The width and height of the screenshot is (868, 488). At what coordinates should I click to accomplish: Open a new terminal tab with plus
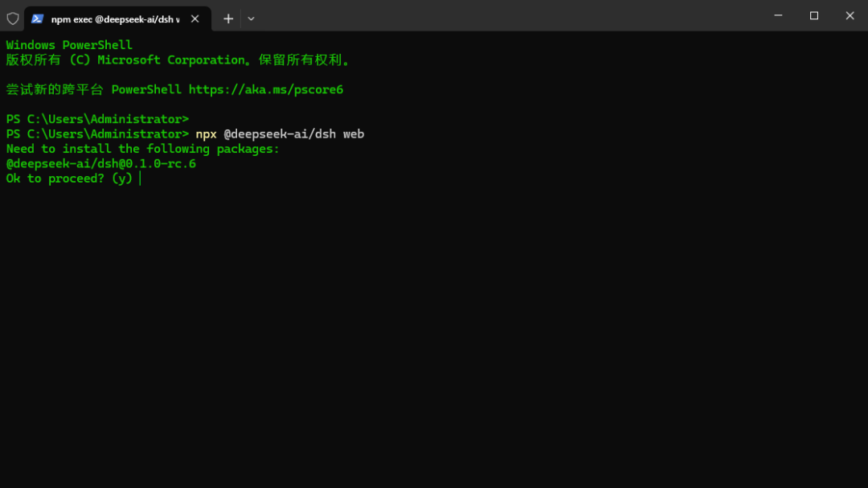228,18
